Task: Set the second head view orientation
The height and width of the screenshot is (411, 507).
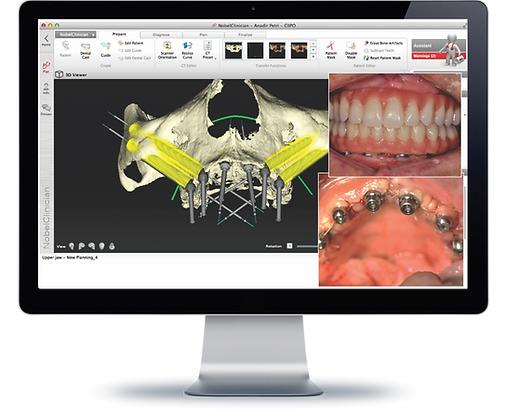Action: coord(81,246)
